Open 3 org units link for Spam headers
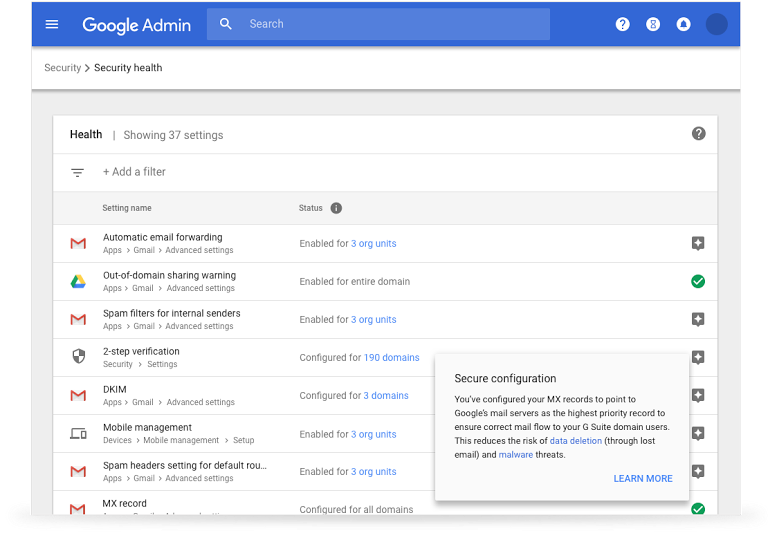The width and height of the screenshot is (768, 542). 374,471
